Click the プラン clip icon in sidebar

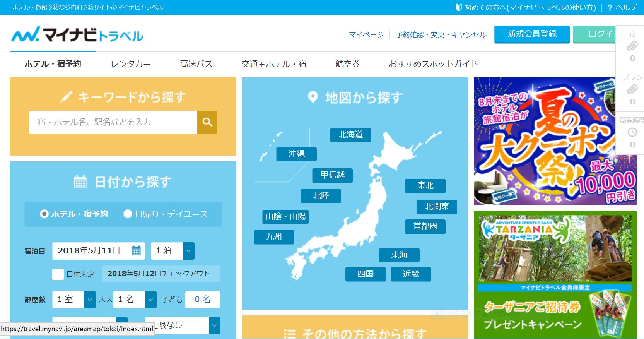[x=632, y=89]
